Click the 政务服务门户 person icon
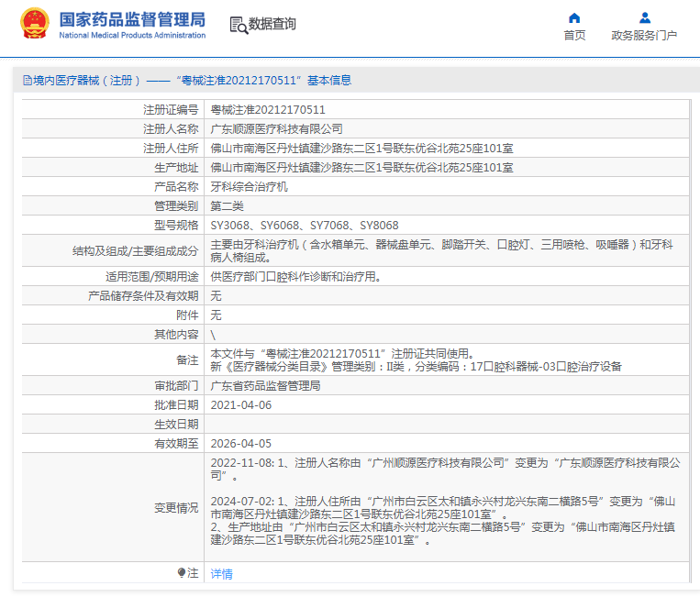The width and height of the screenshot is (700, 597). (x=645, y=17)
